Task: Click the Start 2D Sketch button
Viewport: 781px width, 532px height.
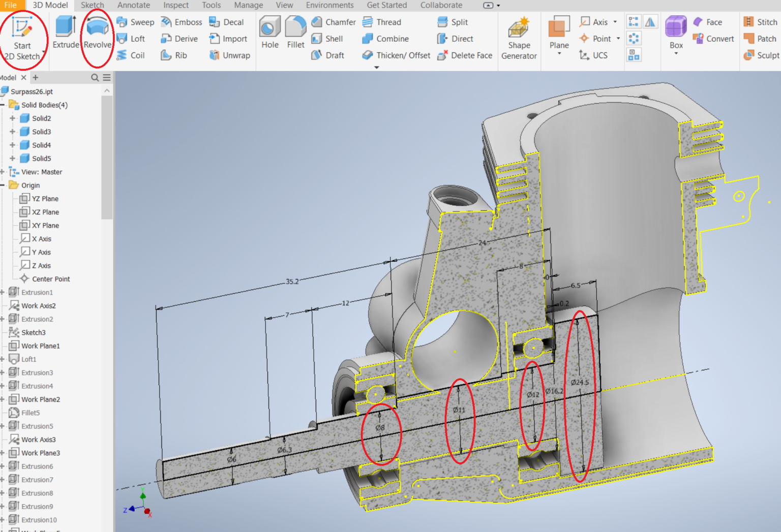Action: [22, 36]
